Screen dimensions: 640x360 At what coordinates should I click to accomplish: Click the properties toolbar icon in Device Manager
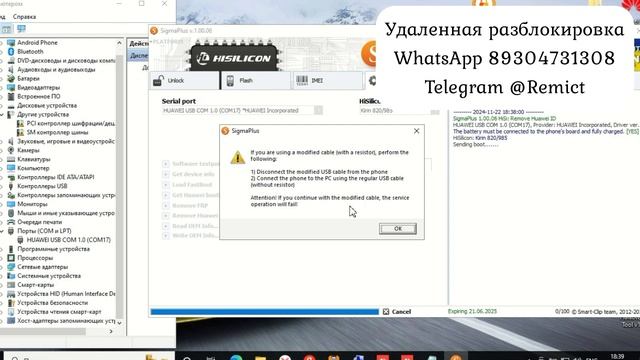pos(6,29)
